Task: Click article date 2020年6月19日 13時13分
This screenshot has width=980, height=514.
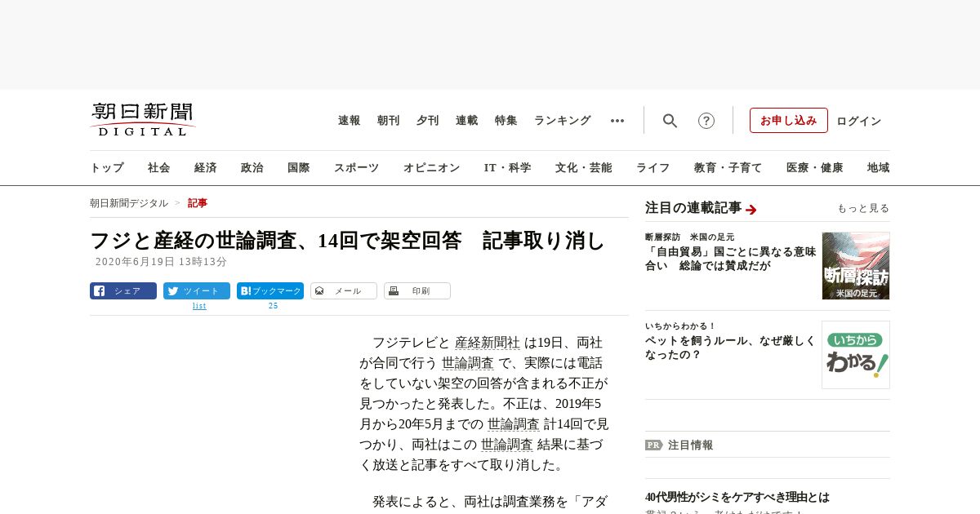Action: 161,262
